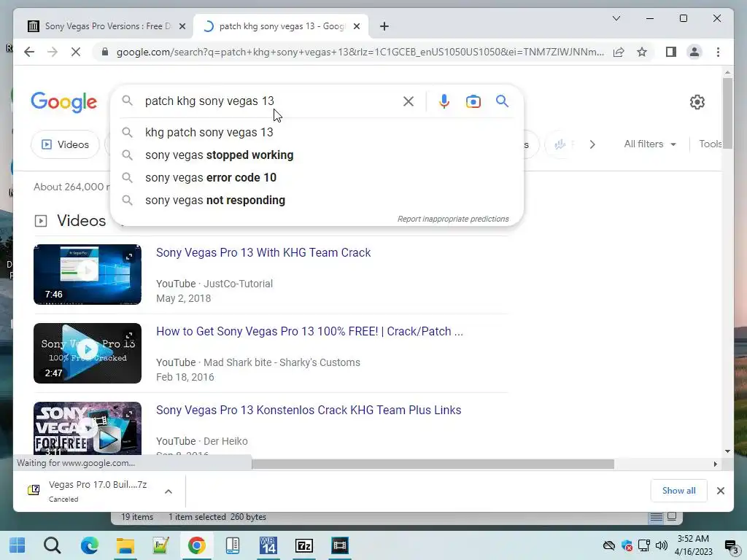Go back to the previous page
This screenshot has width=747, height=560.
(29, 52)
